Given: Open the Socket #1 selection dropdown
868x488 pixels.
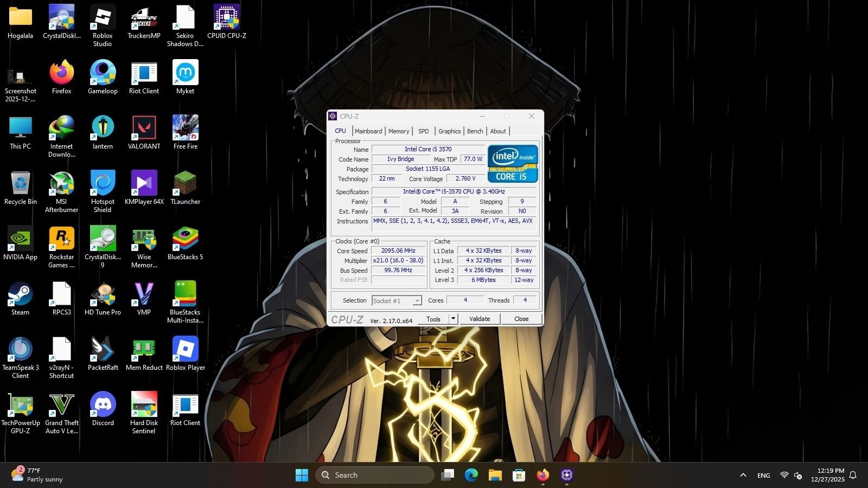Looking at the screenshot, I should click(x=397, y=300).
